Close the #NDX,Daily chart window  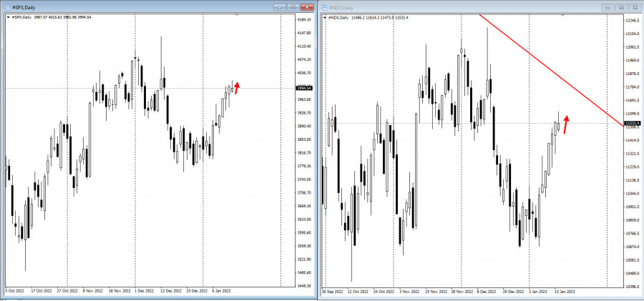coord(634,6)
